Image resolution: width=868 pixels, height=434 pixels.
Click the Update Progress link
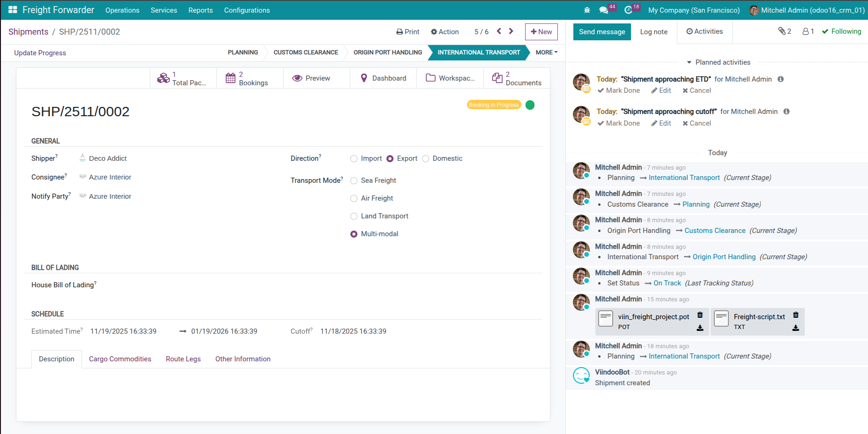tap(39, 52)
